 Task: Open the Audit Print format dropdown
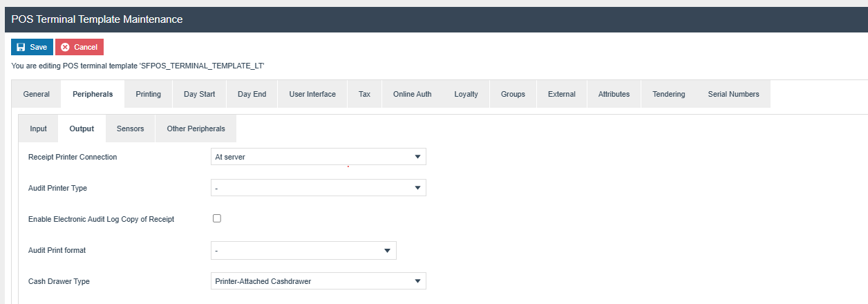[x=303, y=250]
